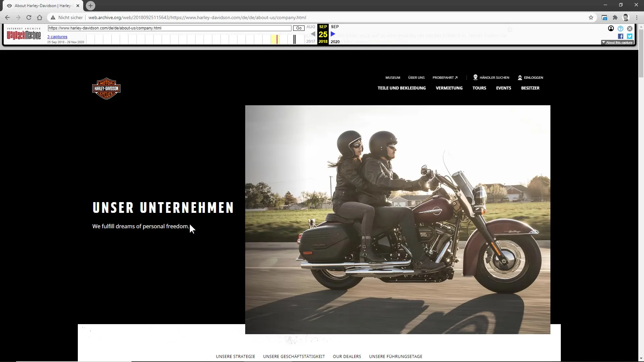Click the page vertical scrollbar thumb

tap(641, 54)
